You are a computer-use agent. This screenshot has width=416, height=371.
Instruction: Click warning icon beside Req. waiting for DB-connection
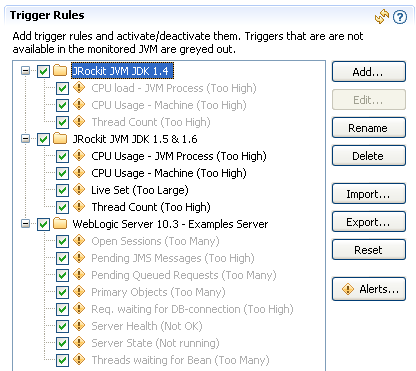(x=79, y=309)
